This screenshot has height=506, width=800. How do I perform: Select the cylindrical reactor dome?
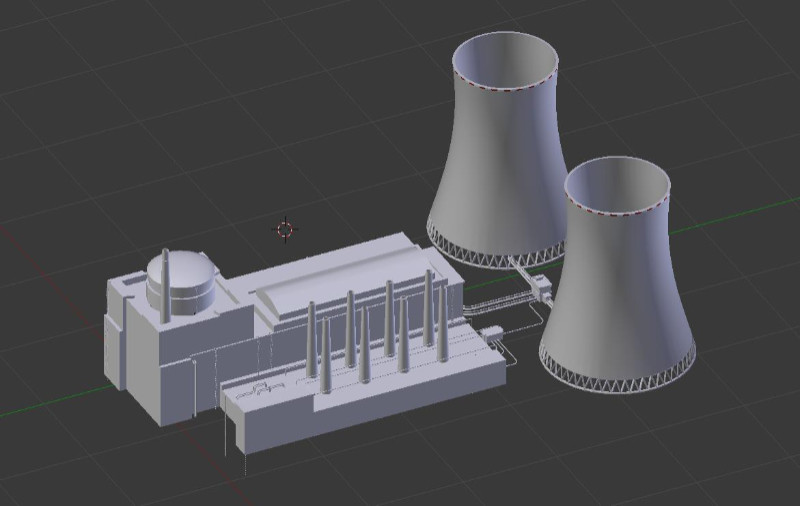(x=183, y=283)
